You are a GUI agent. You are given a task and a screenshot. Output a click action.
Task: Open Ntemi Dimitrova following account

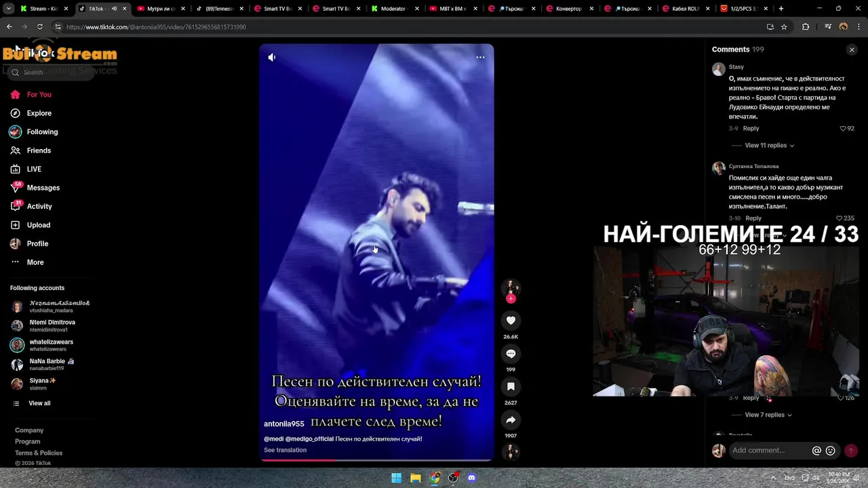tap(44, 326)
